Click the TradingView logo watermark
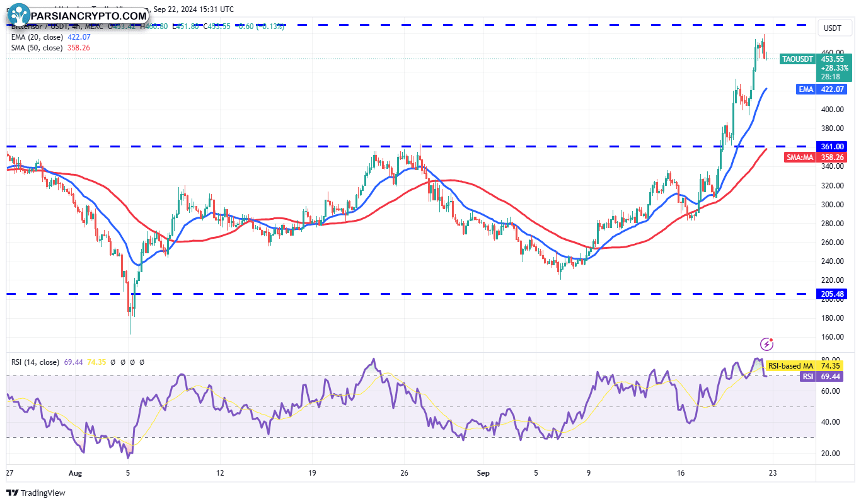The image size is (861, 504). point(36,494)
